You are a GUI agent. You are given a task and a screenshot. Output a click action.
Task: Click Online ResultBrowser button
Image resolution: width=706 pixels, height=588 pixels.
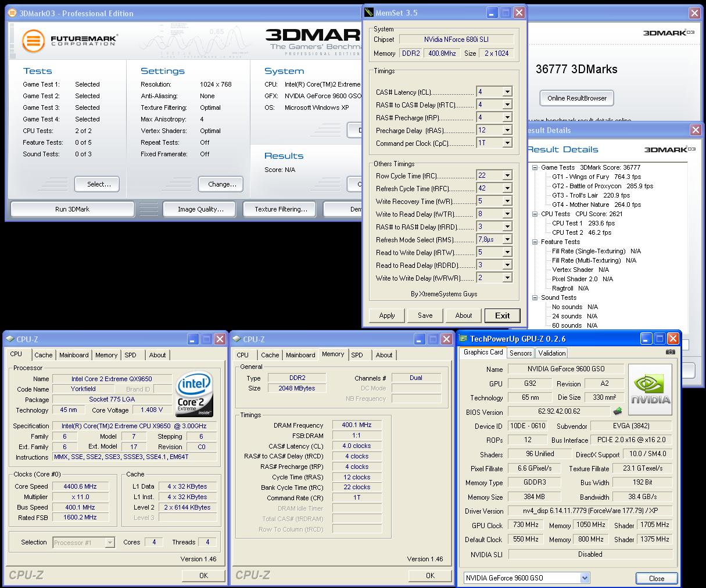point(576,98)
